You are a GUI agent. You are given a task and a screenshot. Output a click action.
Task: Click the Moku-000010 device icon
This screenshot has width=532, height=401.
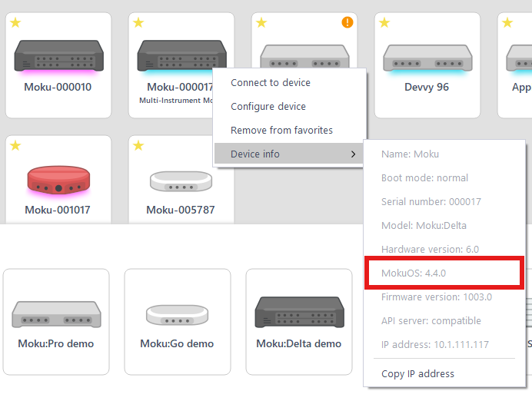point(58,56)
